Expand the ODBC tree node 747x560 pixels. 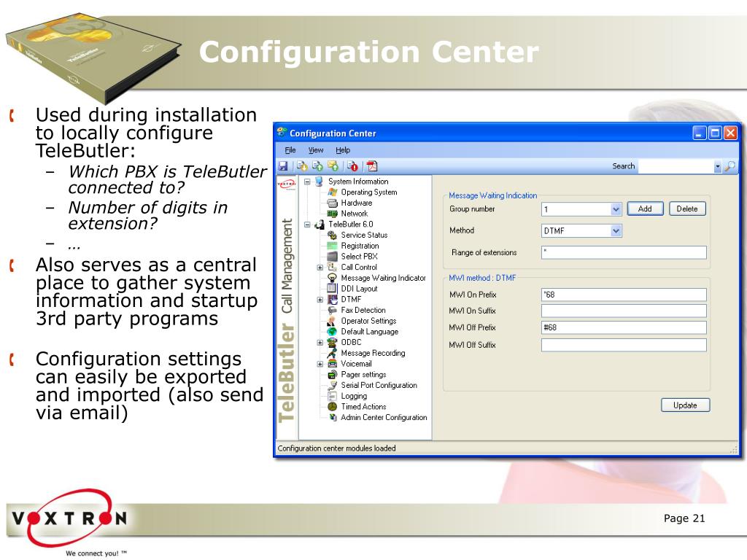click(x=320, y=343)
